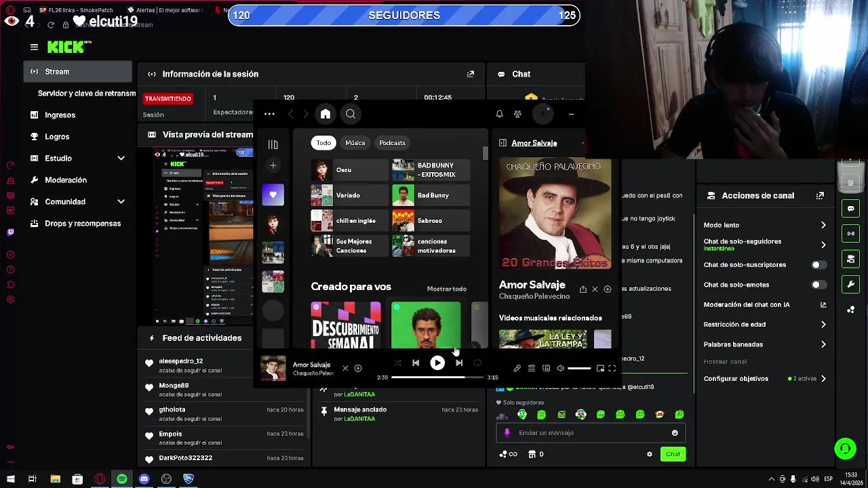Image resolution: width=868 pixels, height=488 pixels.
Task: Open Spotify from Windows taskbar
Action: click(122, 479)
